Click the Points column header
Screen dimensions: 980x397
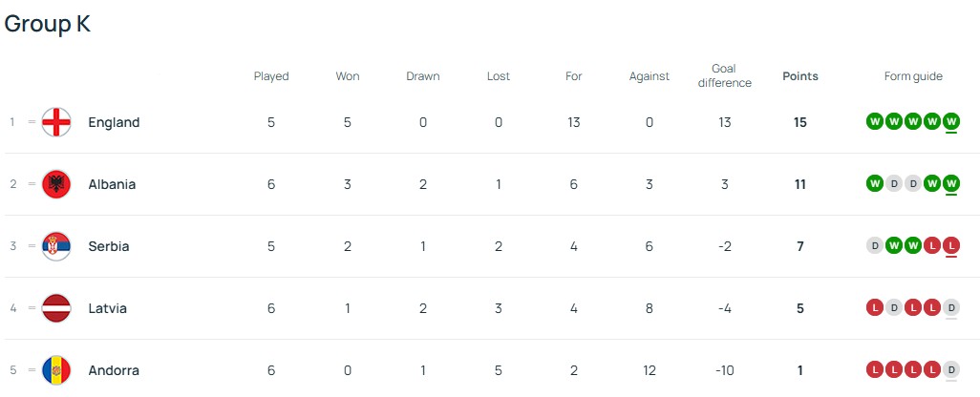point(799,76)
